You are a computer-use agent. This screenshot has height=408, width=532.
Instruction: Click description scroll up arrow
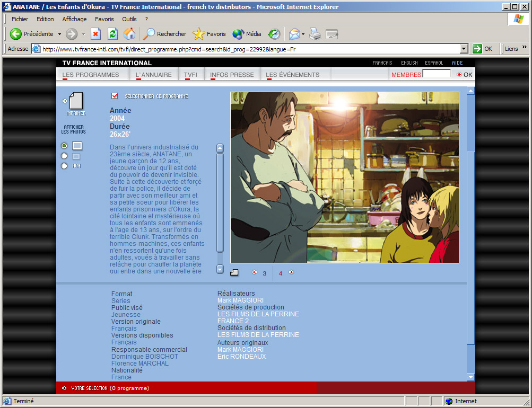click(220, 148)
